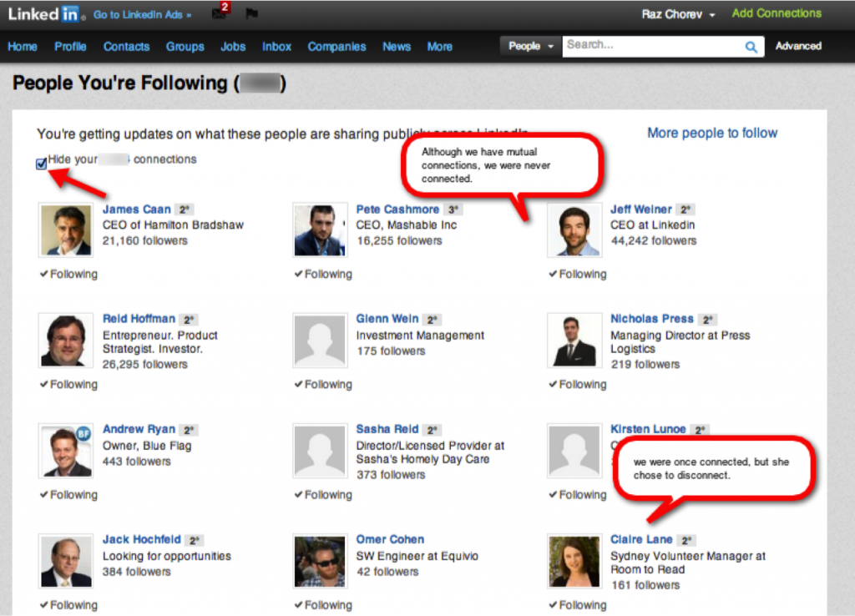Click the 2nd degree badge next to James Caan
The height and width of the screenshot is (616, 855).
pyautogui.click(x=187, y=210)
